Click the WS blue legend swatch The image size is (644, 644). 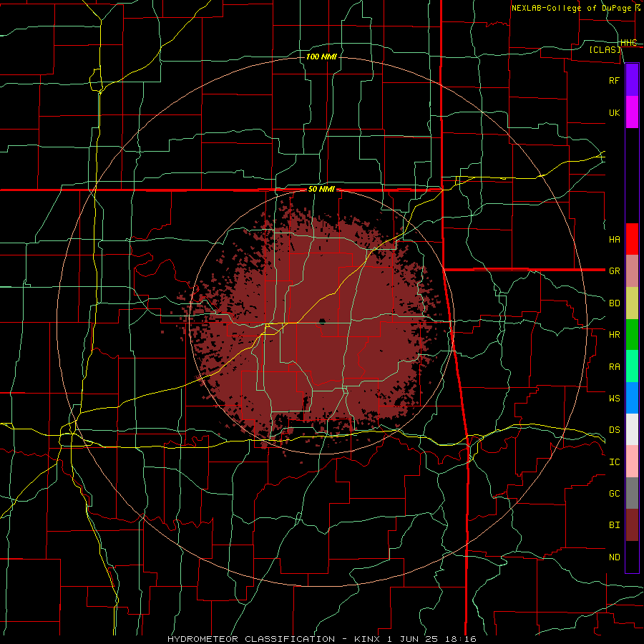pos(632,398)
